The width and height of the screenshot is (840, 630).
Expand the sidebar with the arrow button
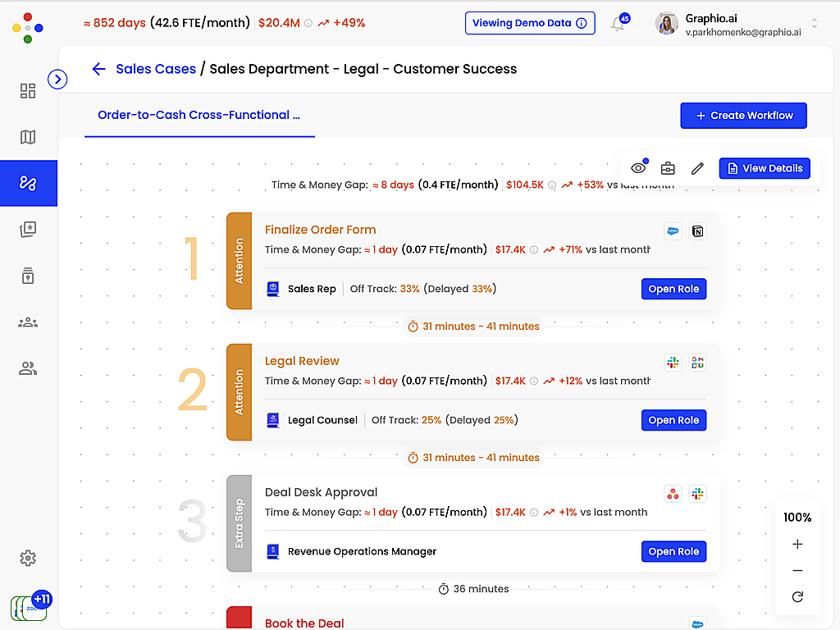coord(57,79)
